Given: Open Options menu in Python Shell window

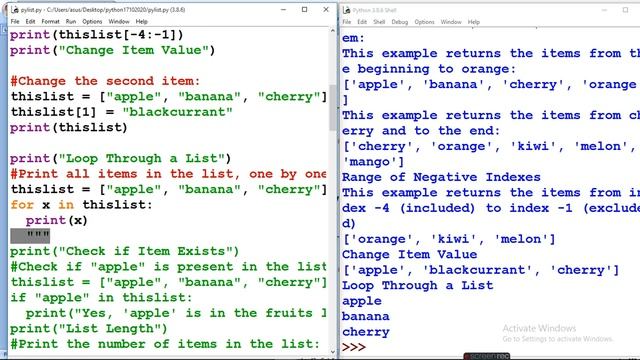Looking at the screenshot, I should pyautogui.click(x=424, y=22).
